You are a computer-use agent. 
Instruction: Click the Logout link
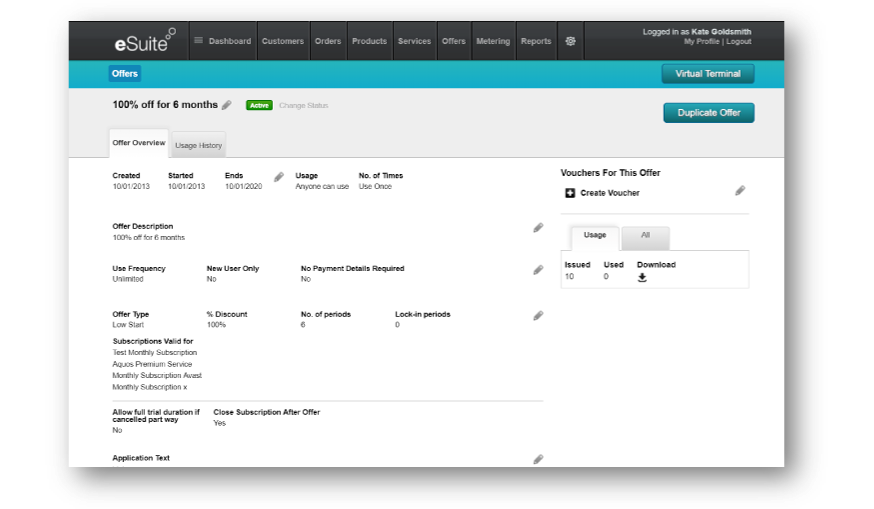coord(739,42)
